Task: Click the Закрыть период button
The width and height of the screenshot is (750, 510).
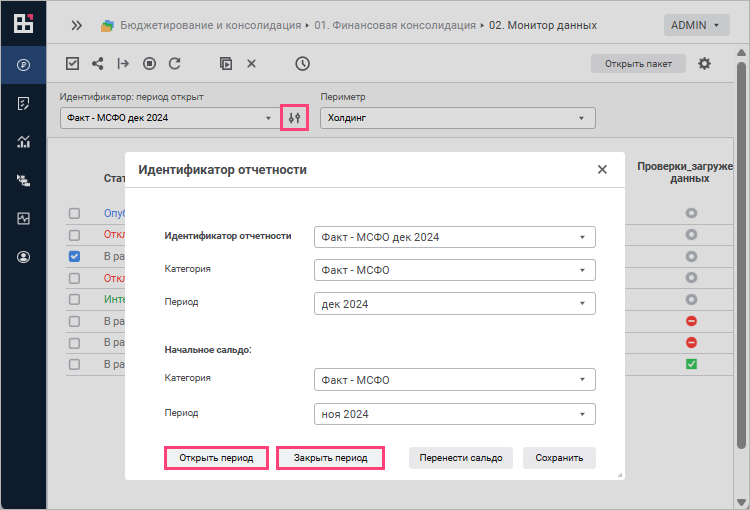Action: (330, 458)
